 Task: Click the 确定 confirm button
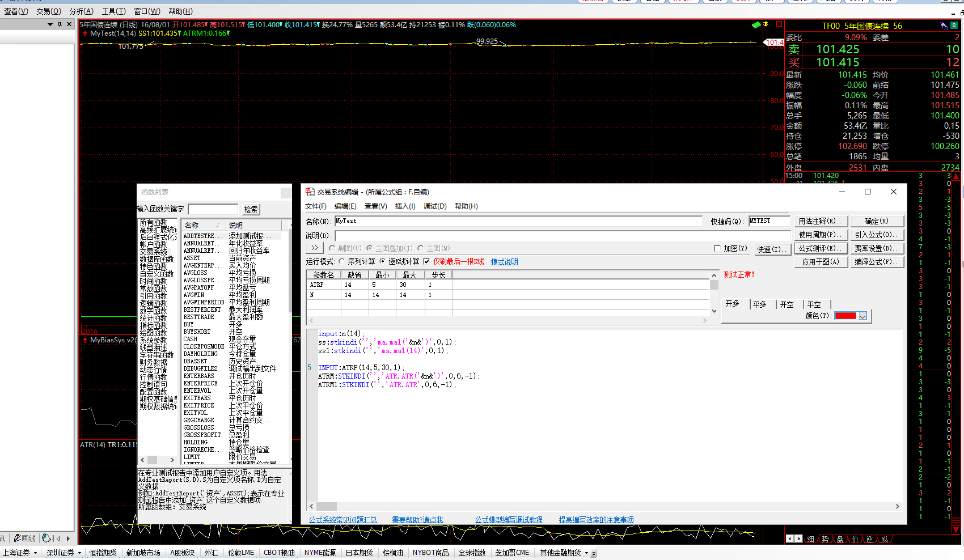click(877, 221)
